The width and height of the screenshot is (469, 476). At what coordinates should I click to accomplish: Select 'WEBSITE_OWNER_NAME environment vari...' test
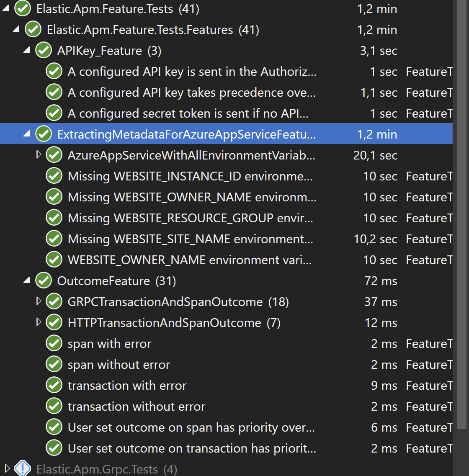pos(190,260)
